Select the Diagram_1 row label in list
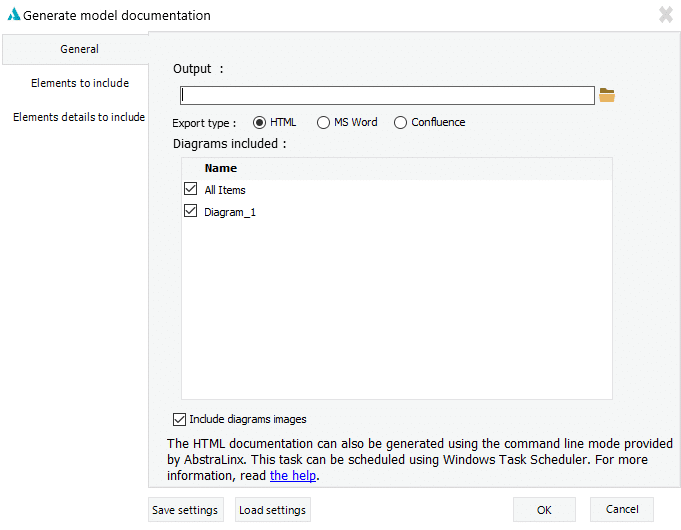681x530 pixels. 230,212
